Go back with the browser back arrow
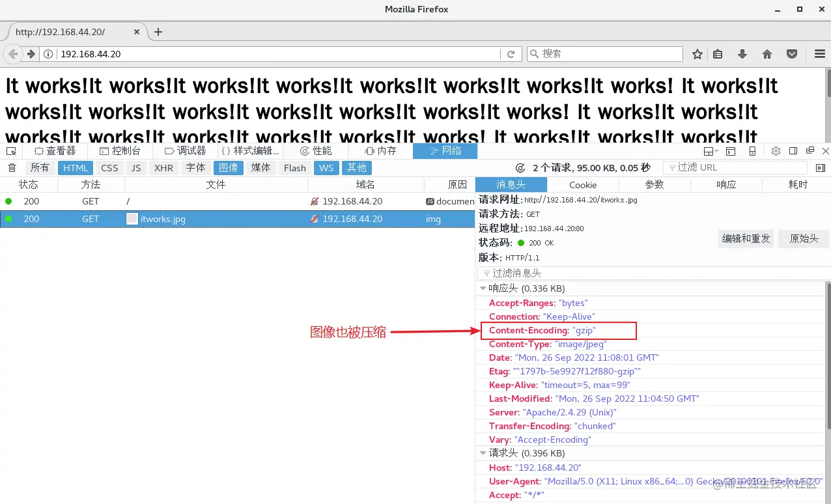831x504 pixels. point(13,54)
